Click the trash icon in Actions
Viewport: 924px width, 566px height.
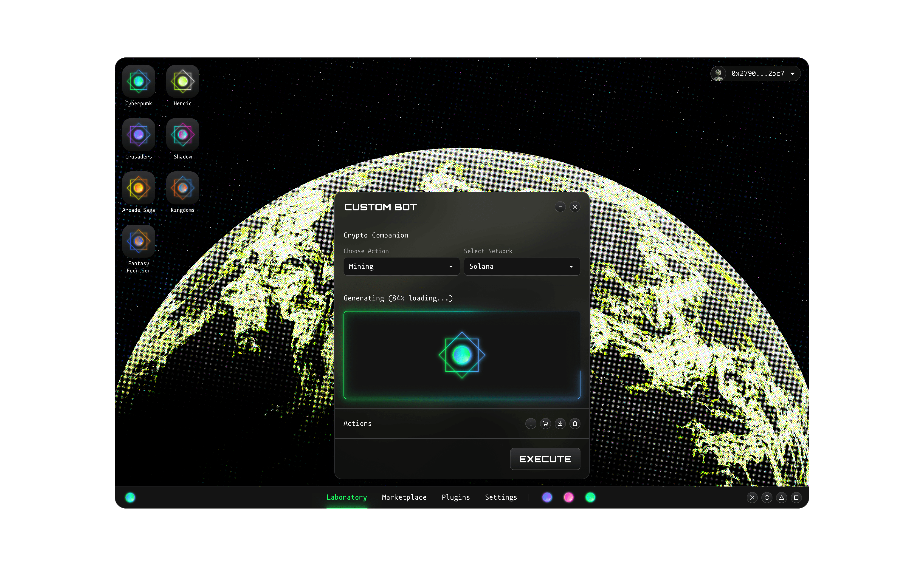pos(575,424)
